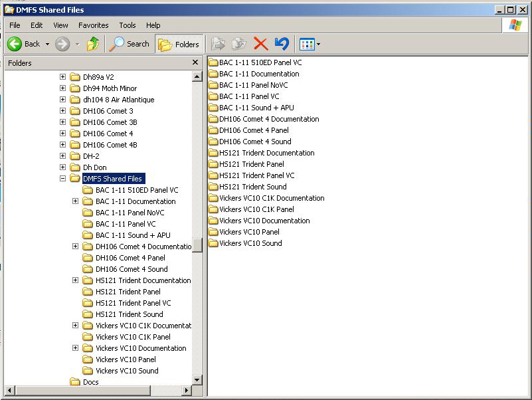This screenshot has width=532, height=400.
Task: Select BAC 1-11 Panel NoVC in tree
Action: point(130,213)
